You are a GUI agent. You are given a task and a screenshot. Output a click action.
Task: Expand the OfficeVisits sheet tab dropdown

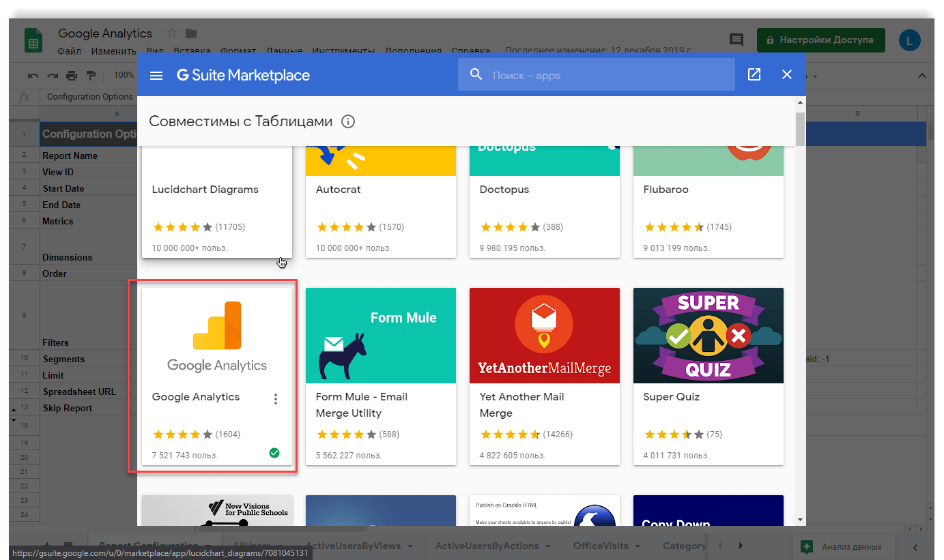637,546
